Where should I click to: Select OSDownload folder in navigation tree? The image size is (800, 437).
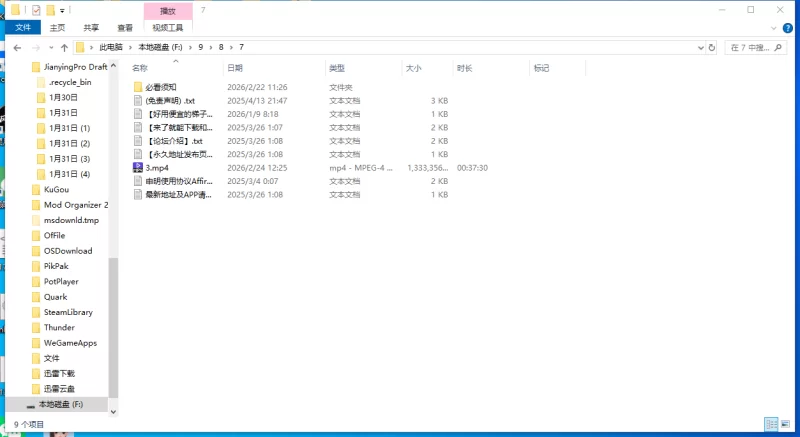click(x=62, y=251)
